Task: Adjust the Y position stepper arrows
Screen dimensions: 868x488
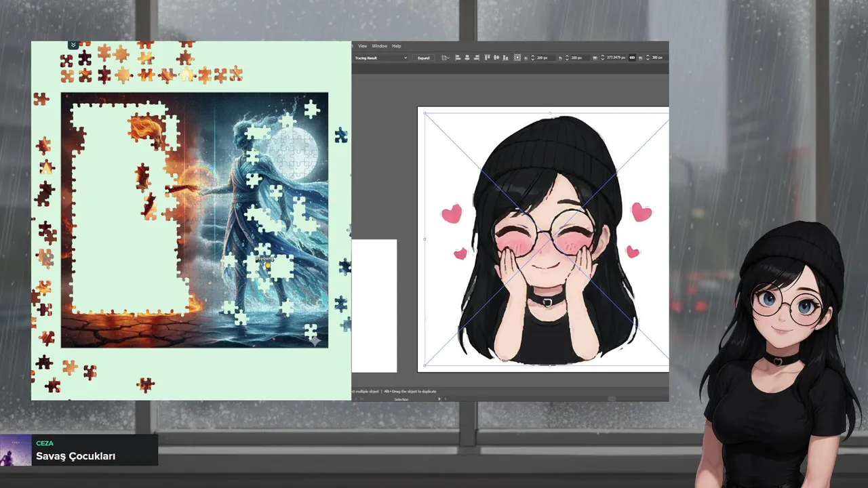Action: click(x=567, y=58)
